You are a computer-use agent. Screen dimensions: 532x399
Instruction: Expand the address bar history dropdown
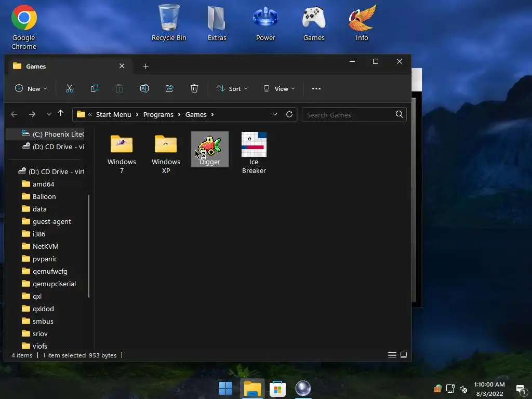(275, 114)
